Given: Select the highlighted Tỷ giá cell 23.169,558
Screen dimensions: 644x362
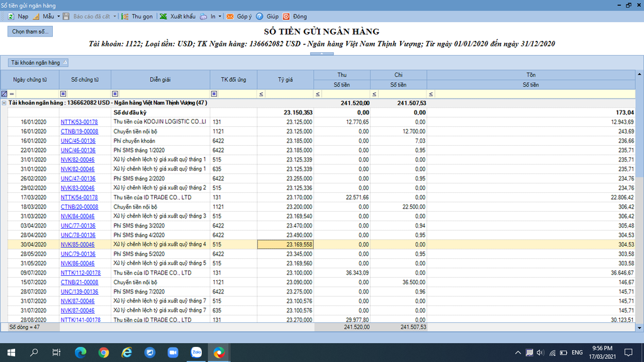Looking at the screenshot, I should (286, 244).
